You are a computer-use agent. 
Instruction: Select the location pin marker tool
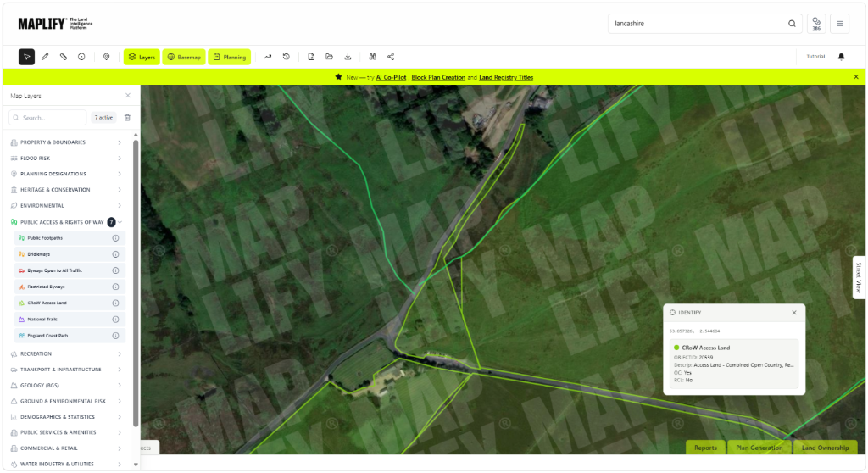click(x=106, y=57)
